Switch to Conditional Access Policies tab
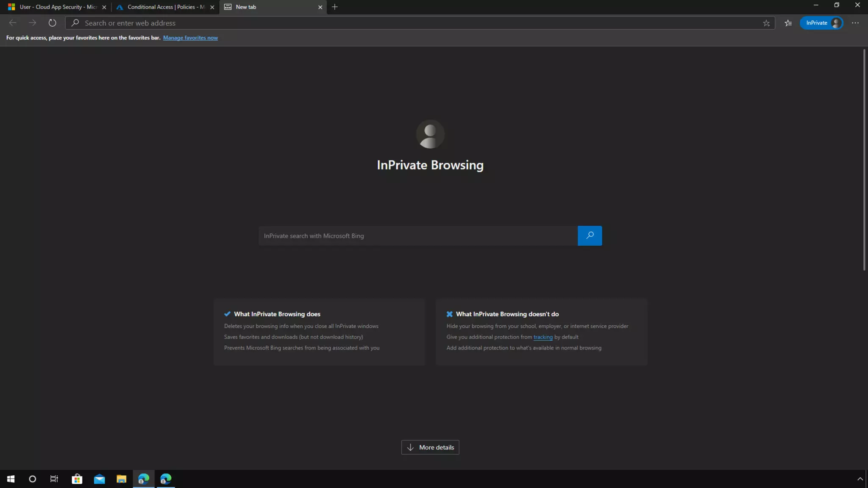The width and height of the screenshot is (868, 488). point(163,7)
